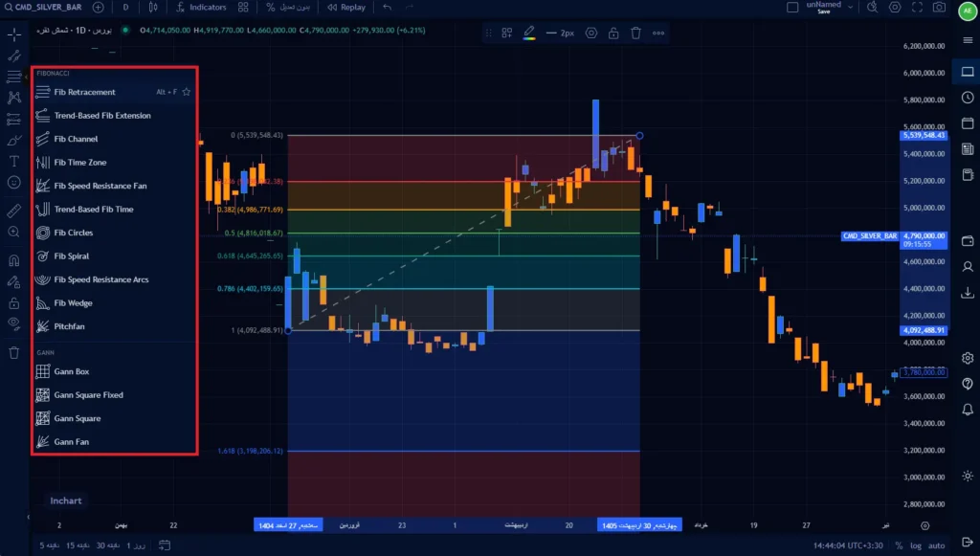Select the Pitchfan tool icon
Image resolution: width=980 pixels, height=556 pixels.
pyautogui.click(x=42, y=326)
